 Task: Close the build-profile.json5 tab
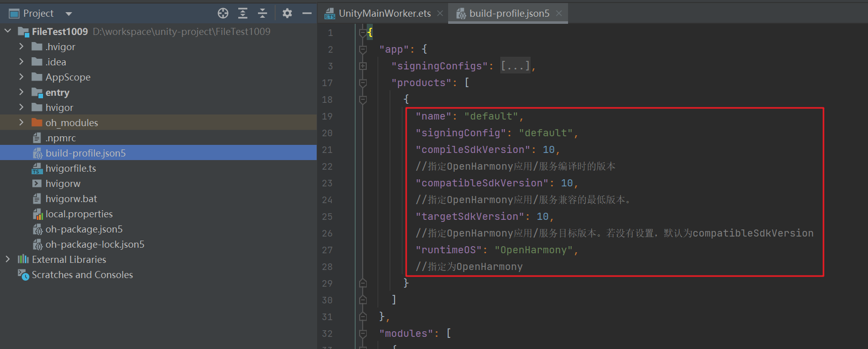pyautogui.click(x=559, y=13)
